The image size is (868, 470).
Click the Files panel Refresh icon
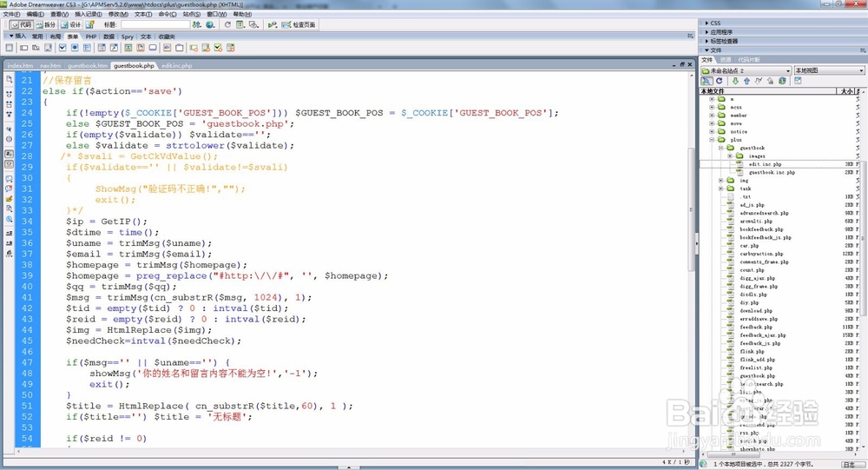pyautogui.click(x=719, y=81)
